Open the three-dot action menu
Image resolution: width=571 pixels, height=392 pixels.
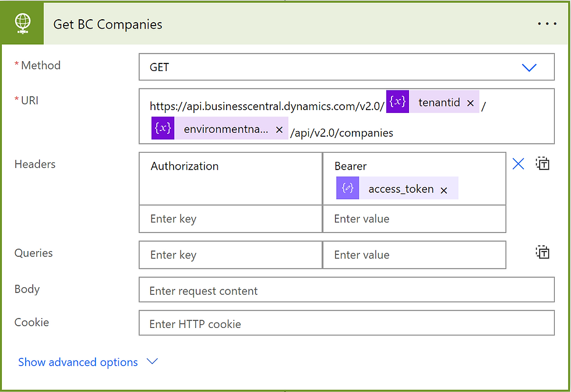coord(547,24)
